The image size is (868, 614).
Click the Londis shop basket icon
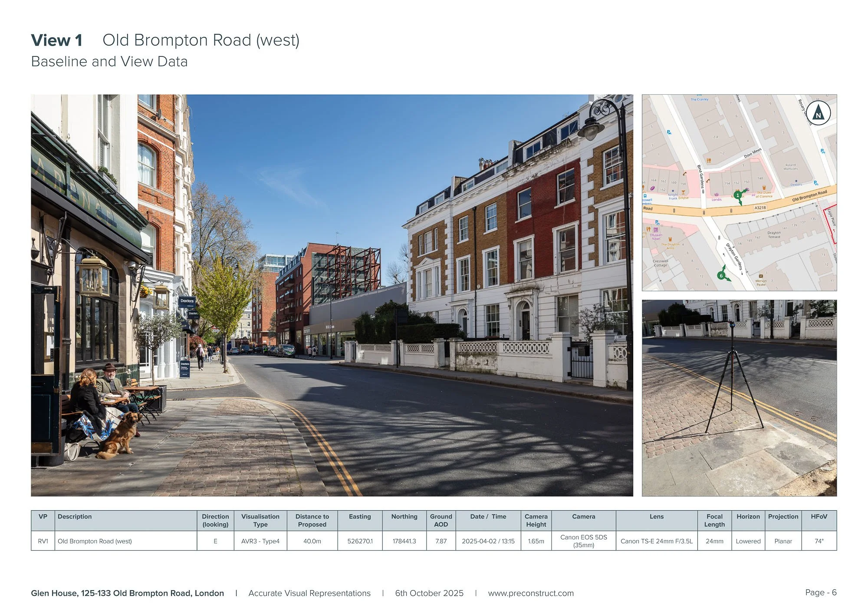pyautogui.click(x=717, y=194)
